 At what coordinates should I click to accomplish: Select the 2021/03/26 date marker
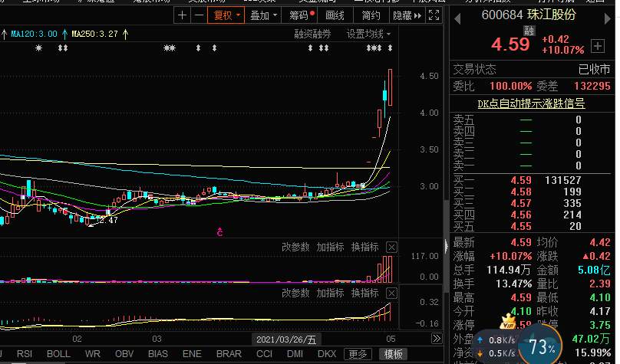pos(286,339)
